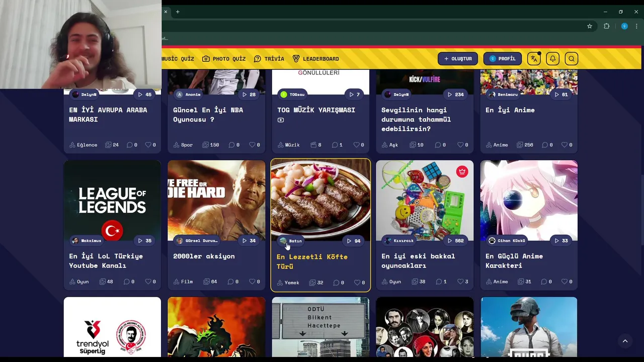Viewport: 644px width, 362px height.
Task: Click the play count 94 on köfte card
Action: click(353, 241)
